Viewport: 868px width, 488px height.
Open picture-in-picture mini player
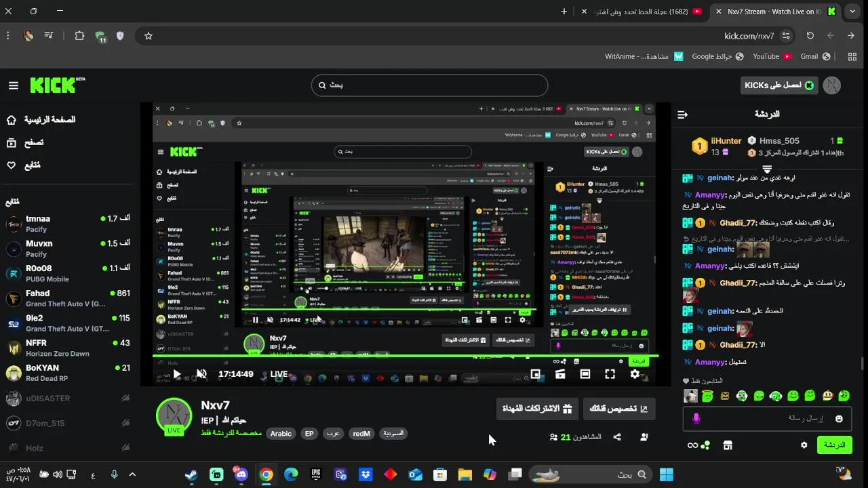(x=535, y=374)
